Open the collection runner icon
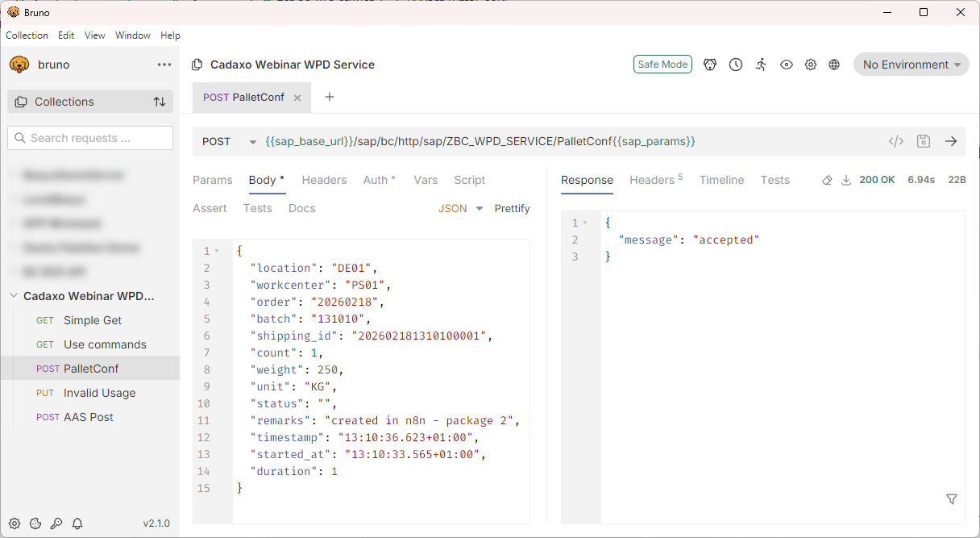This screenshot has height=538, width=980. (x=761, y=65)
